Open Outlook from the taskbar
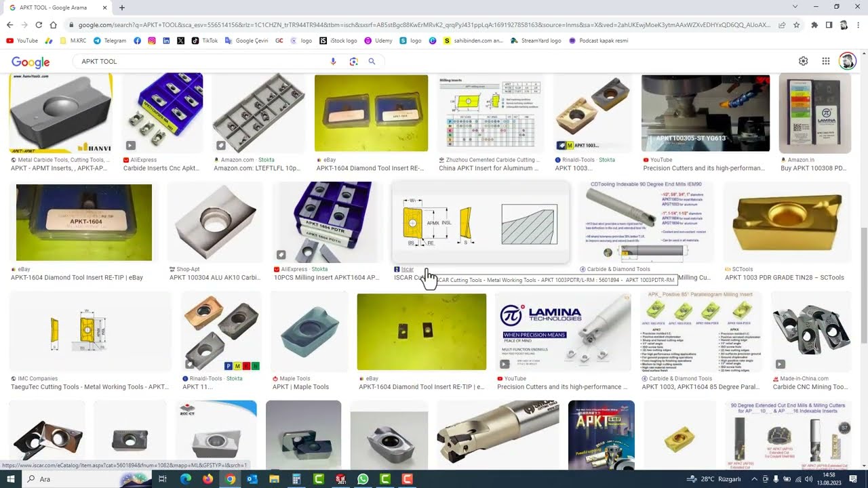Viewport: 868px width, 488px height. coord(252,479)
